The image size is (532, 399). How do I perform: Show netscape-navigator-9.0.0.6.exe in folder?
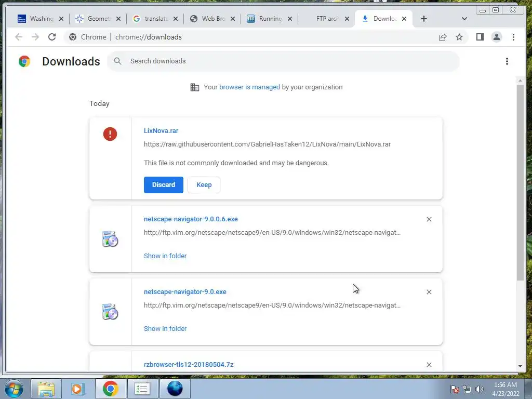pos(165,256)
